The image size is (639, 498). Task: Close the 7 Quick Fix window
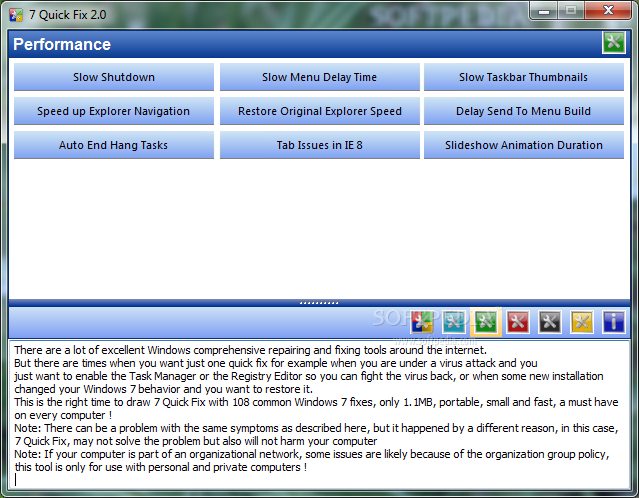point(608,11)
